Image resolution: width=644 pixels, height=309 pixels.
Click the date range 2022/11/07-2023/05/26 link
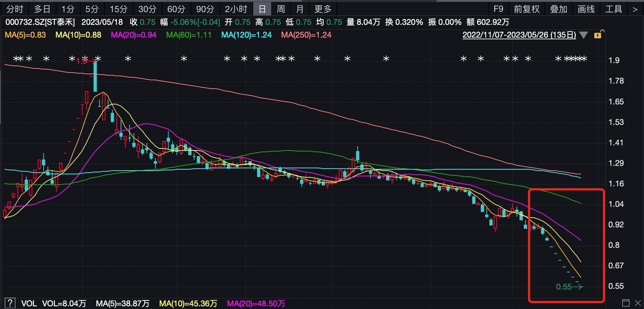[x=519, y=35]
